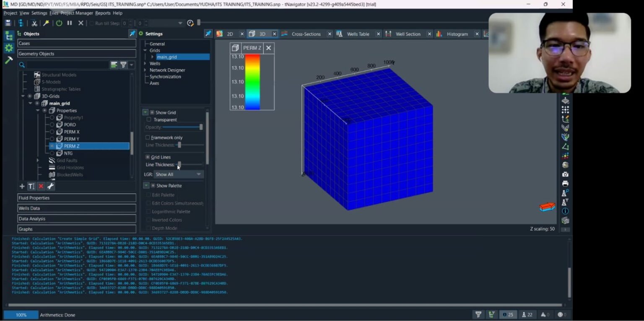
Task: Click the camera screenshot icon on right toolbar
Action: click(565, 174)
